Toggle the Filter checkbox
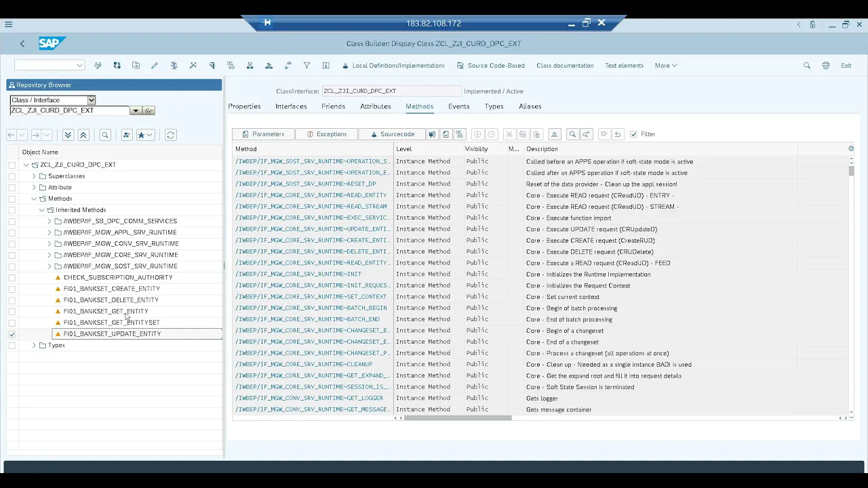This screenshot has width=868, height=488. (633, 134)
